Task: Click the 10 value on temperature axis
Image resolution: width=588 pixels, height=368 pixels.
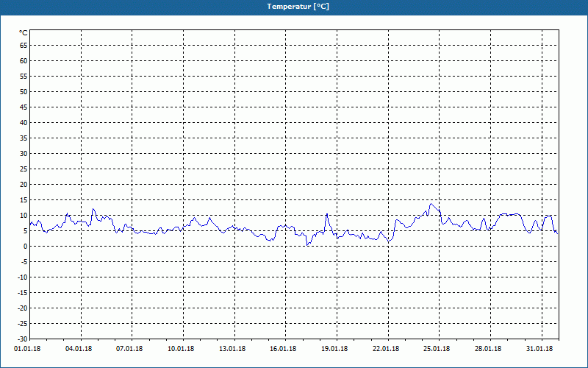Action: click(x=24, y=215)
